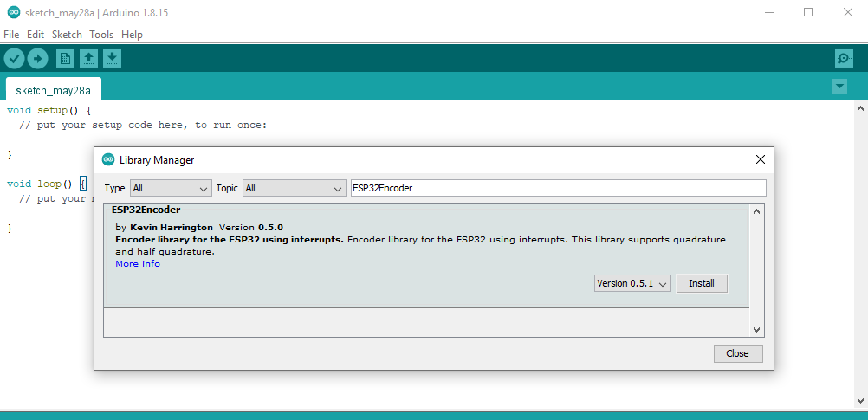Click the Verify checkmark toolbar icon
This screenshot has height=420, width=868.
tap(15, 58)
